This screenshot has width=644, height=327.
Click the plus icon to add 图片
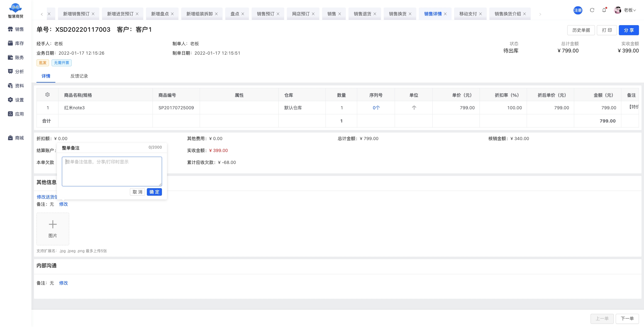(53, 224)
